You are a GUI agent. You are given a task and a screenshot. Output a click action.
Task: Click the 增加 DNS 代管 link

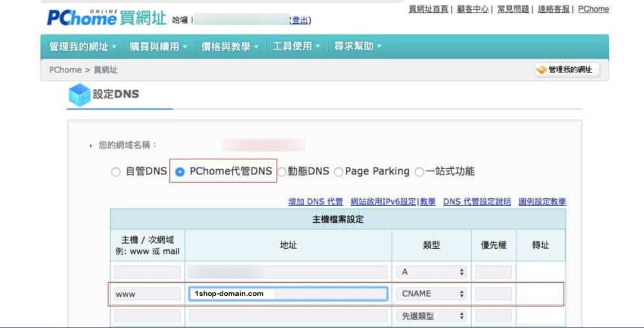pos(316,201)
